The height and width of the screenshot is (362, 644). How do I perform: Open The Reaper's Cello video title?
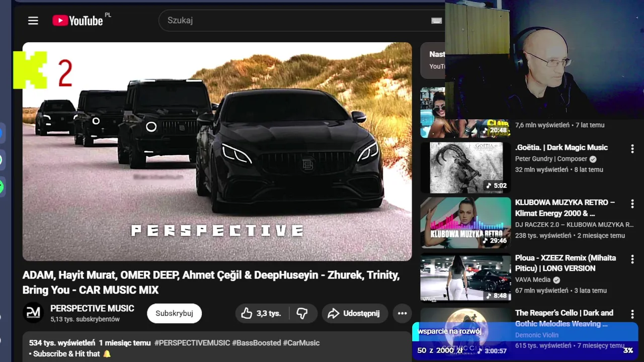(564, 318)
